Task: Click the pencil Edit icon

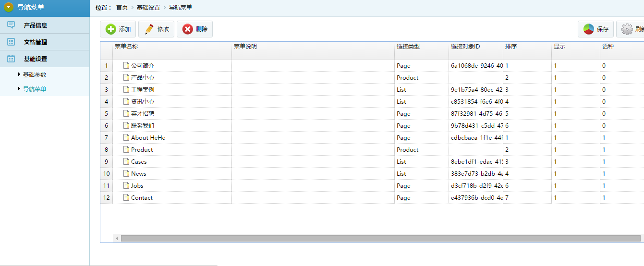Action: pos(149,29)
